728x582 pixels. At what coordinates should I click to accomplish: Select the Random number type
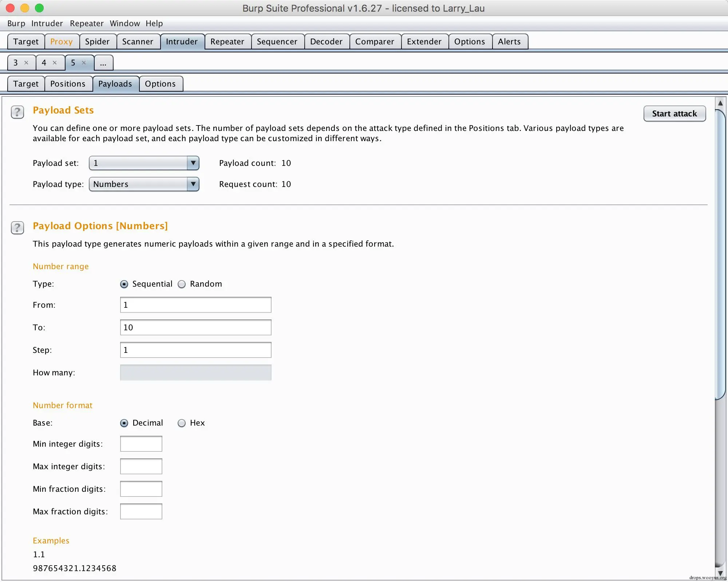[182, 284]
